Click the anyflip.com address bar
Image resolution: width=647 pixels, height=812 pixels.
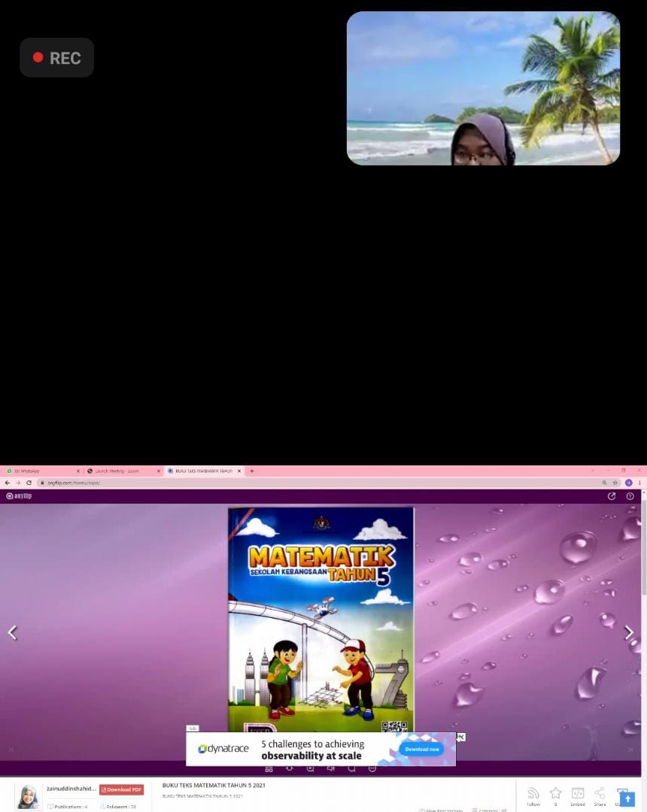[321, 483]
